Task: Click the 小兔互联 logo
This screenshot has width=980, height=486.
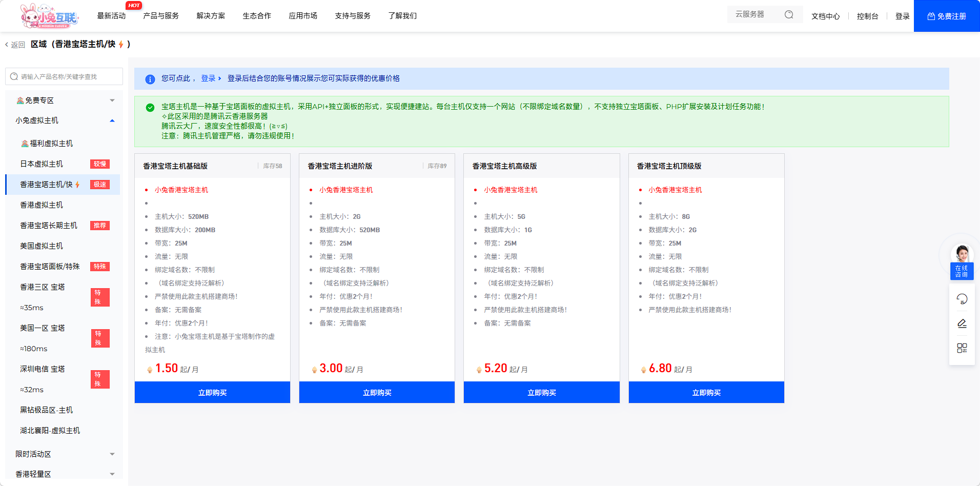Action: tap(49, 16)
